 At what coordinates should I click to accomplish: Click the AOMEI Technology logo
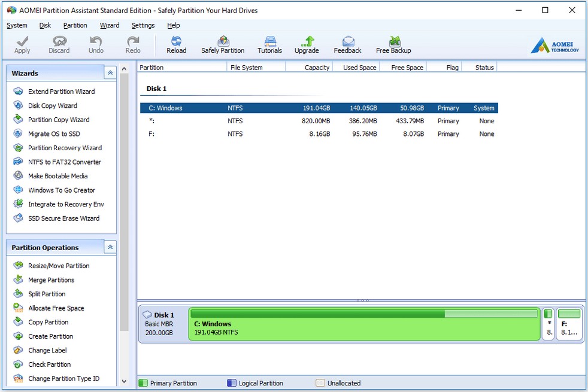554,45
